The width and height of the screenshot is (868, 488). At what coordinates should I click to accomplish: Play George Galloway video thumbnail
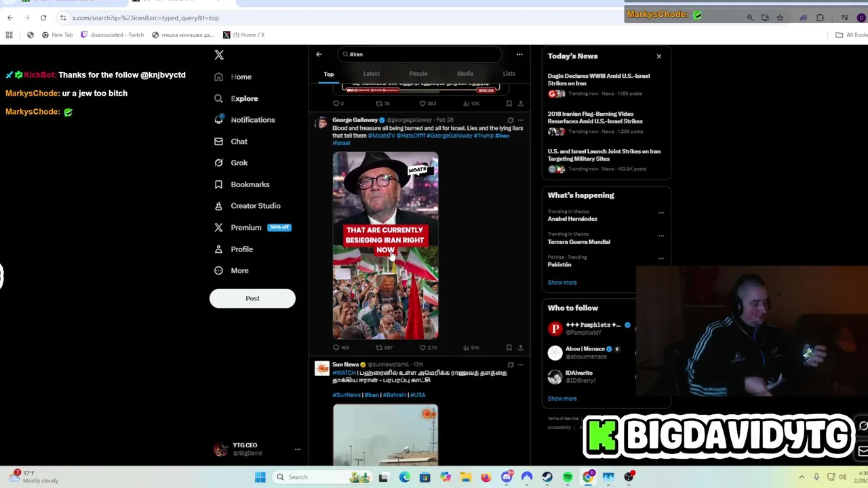click(385, 245)
